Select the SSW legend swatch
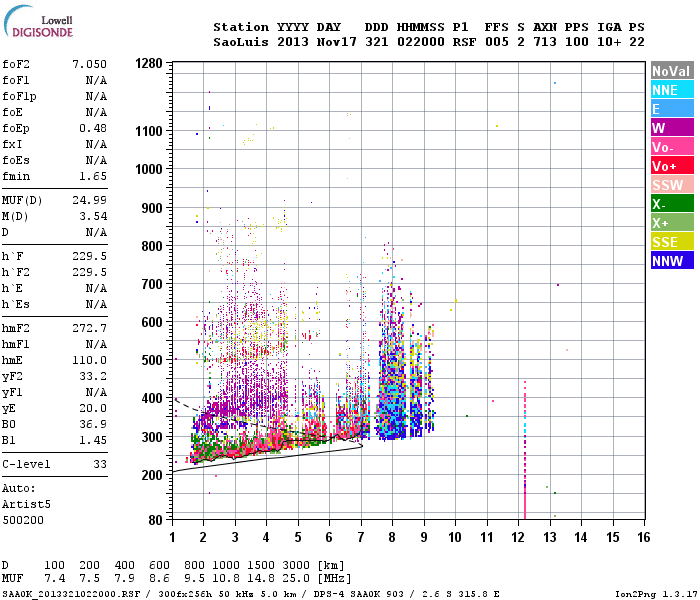Screen dimensions: 700x600 (672, 185)
